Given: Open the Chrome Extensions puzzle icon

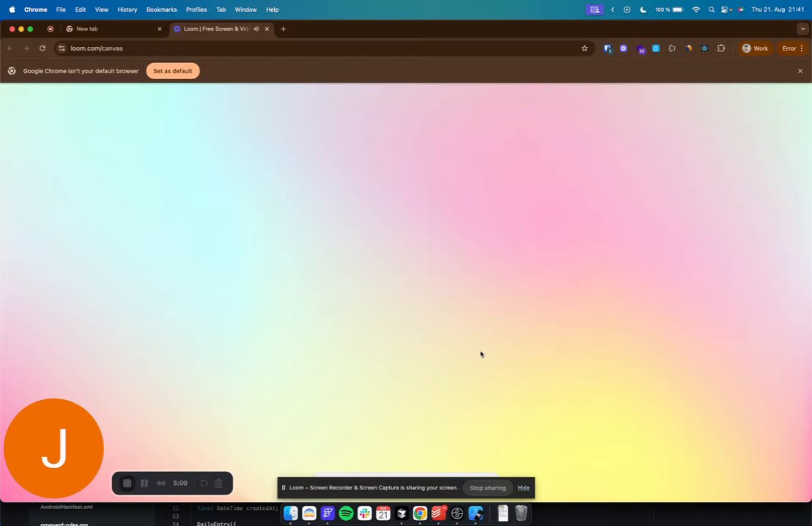Looking at the screenshot, I should click(x=721, y=48).
